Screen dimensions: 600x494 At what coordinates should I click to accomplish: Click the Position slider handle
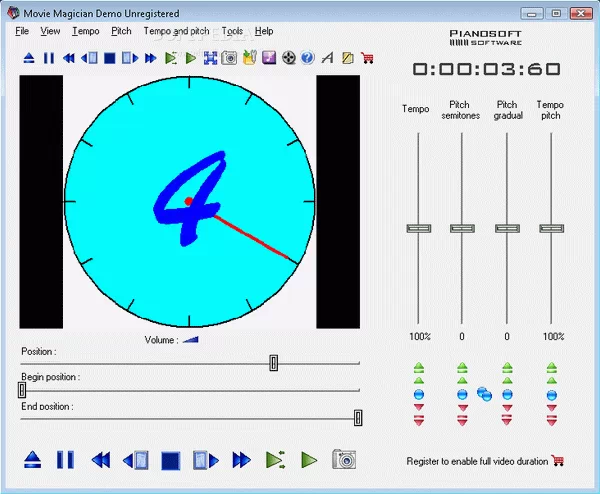(x=273, y=363)
